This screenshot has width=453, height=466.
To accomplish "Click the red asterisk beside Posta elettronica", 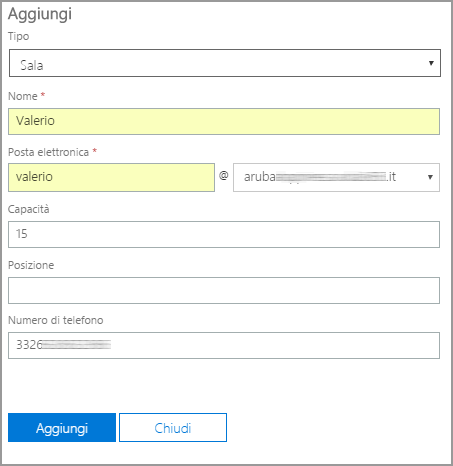I will tap(95, 151).
